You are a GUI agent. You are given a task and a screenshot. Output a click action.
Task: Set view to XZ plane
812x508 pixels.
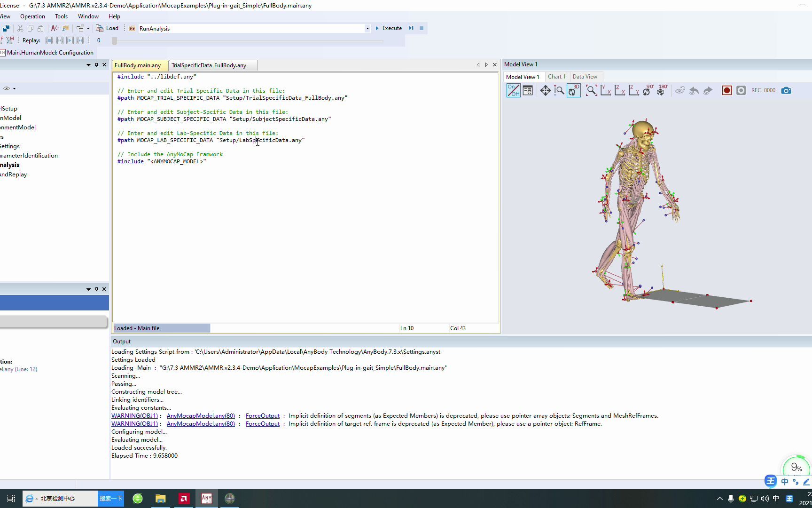(620, 90)
